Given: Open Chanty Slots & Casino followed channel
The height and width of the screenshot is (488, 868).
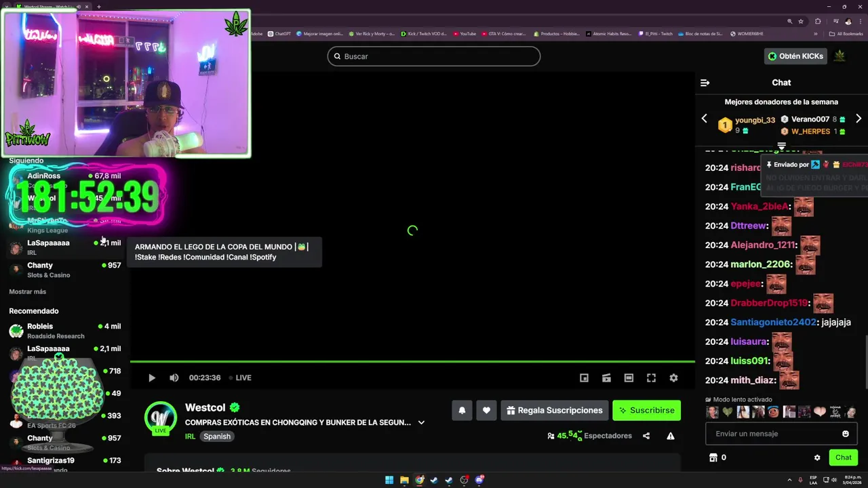Looking at the screenshot, I should 65,270.
